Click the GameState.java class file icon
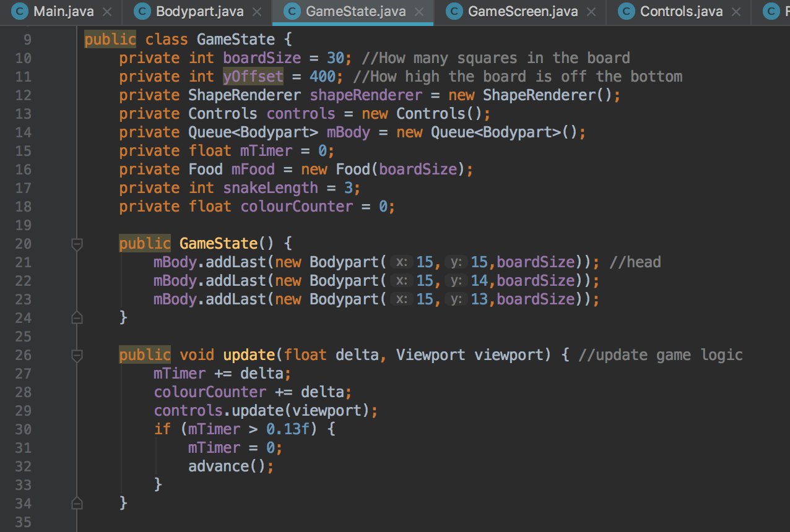Viewport: 790px width, 532px height. (293, 12)
